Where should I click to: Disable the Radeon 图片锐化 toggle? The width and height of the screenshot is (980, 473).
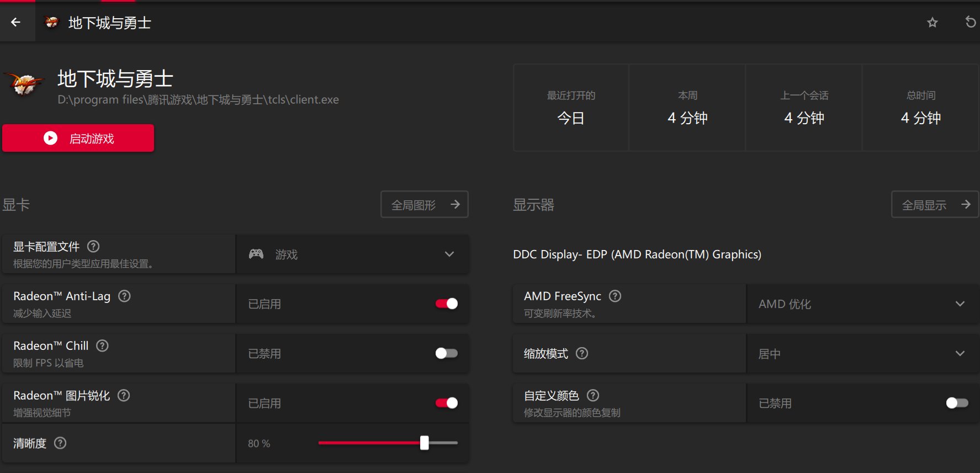(447, 403)
